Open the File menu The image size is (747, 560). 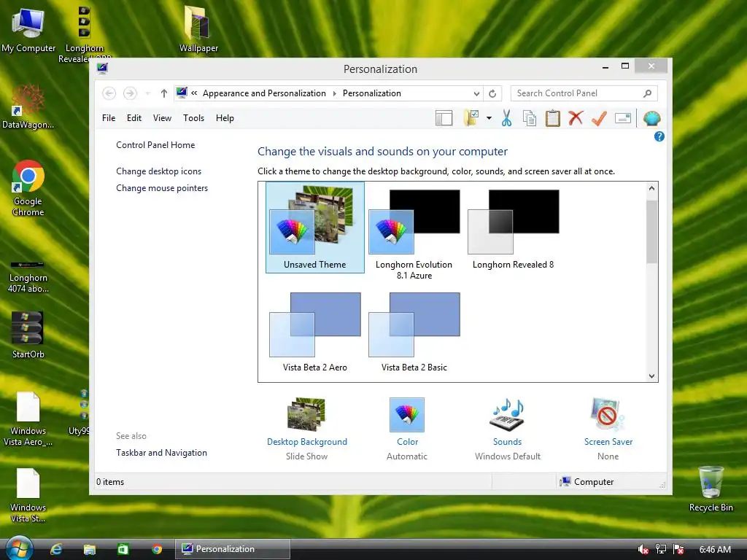coord(109,118)
